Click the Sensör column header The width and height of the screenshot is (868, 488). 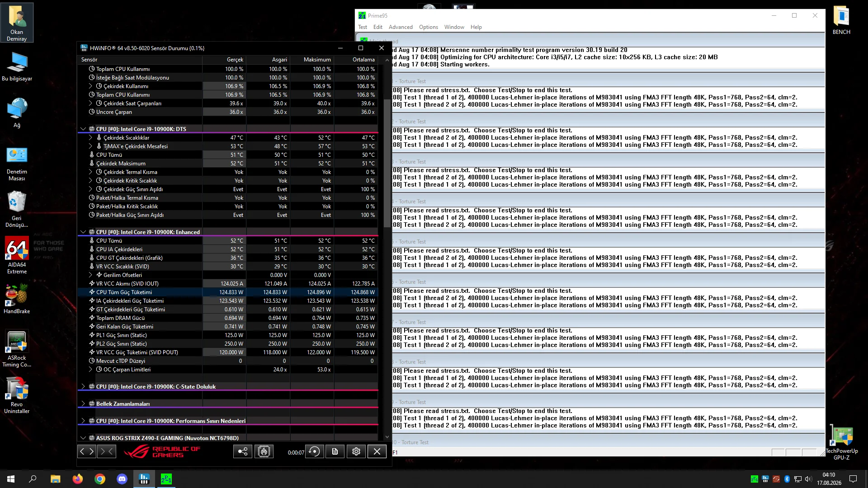tap(140, 60)
